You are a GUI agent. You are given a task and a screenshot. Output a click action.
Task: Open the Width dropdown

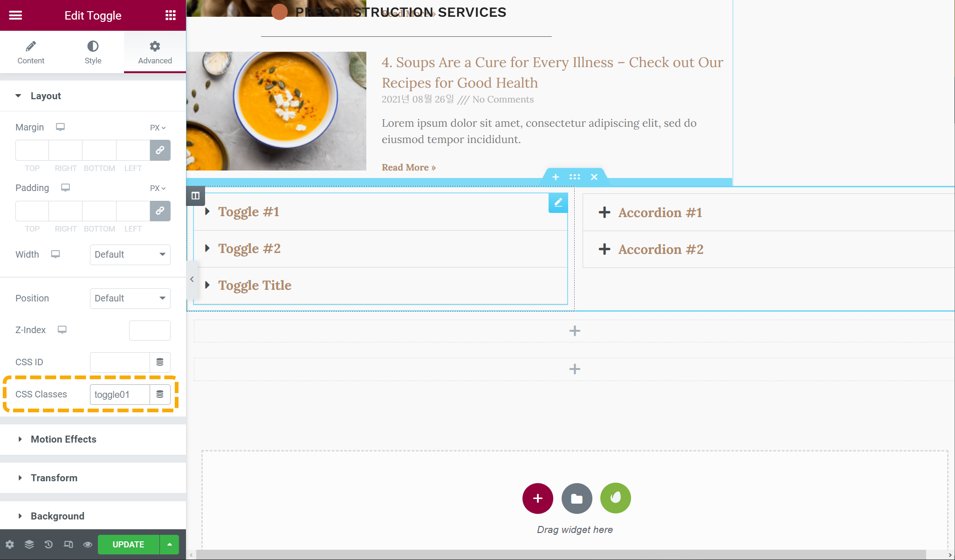tap(130, 254)
